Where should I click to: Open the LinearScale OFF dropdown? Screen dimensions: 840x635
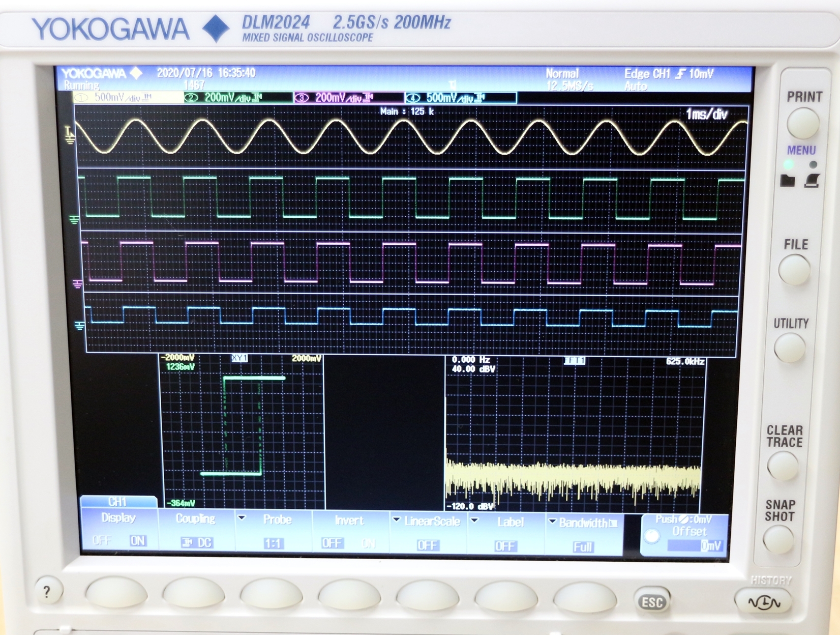pos(427,545)
